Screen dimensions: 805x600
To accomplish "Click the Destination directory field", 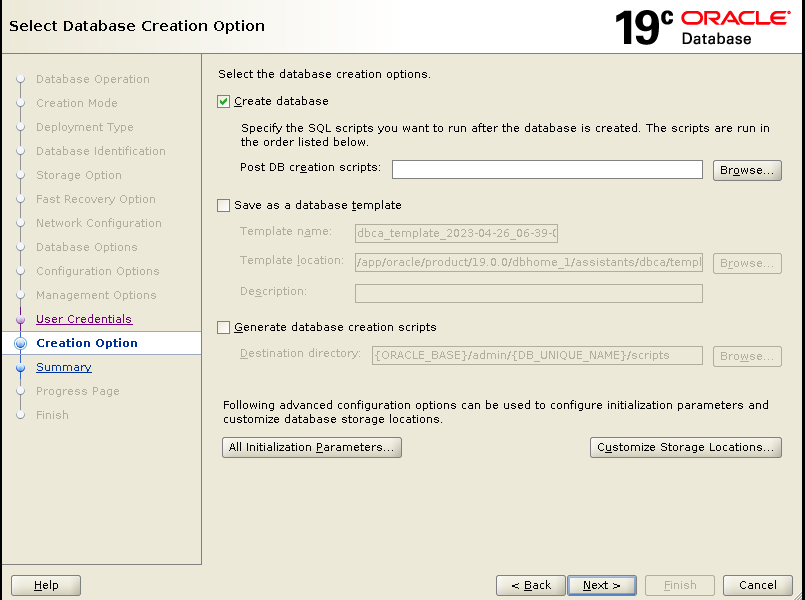I will (537, 355).
